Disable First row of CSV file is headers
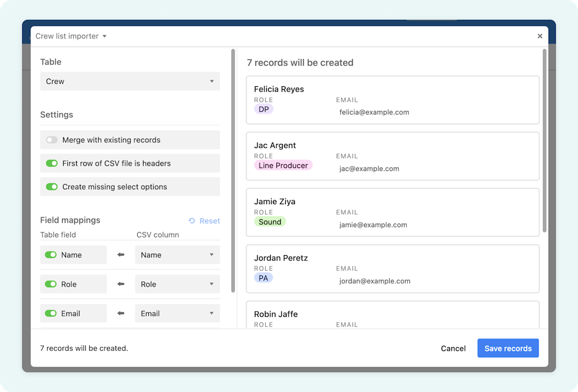Image resolution: width=578 pixels, height=392 pixels. tap(52, 163)
